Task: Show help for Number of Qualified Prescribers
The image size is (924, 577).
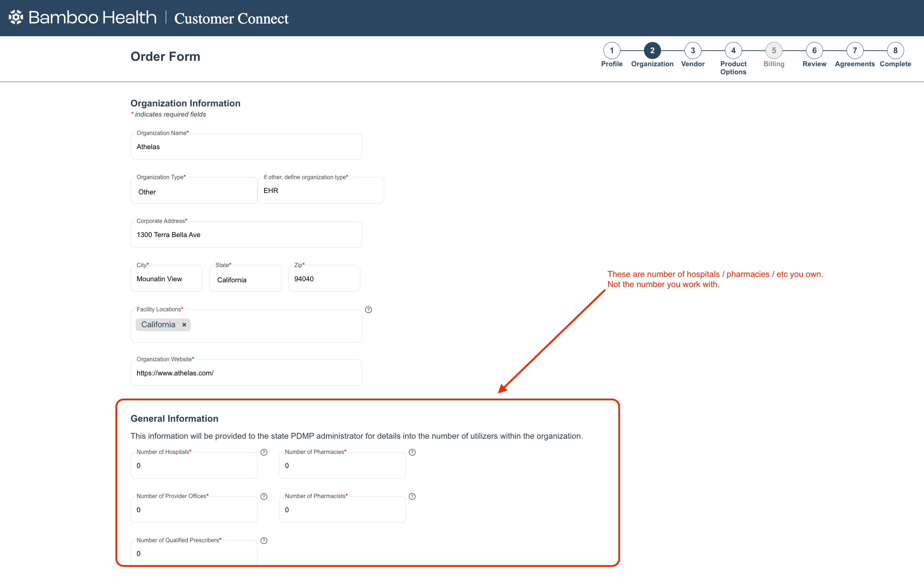Action: (x=264, y=541)
